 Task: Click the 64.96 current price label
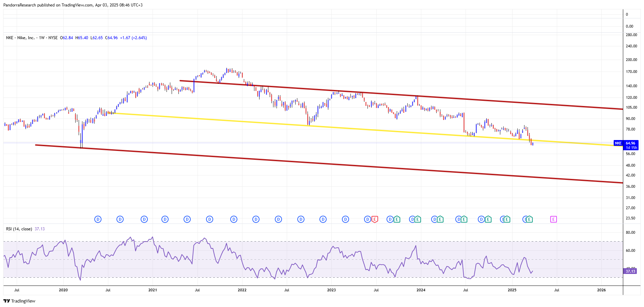click(x=631, y=143)
